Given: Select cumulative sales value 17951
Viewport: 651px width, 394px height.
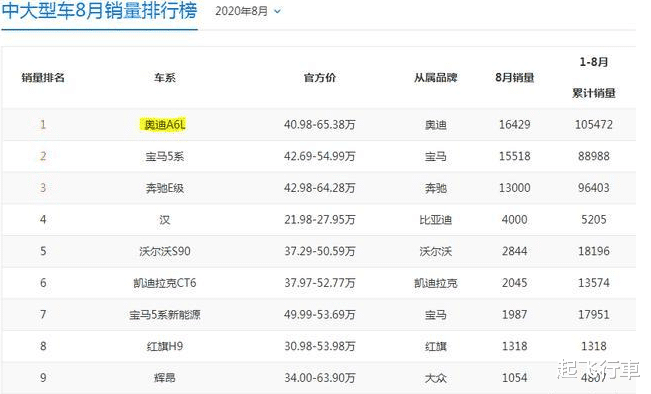Looking at the screenshot, I should (x=594, y=314).
